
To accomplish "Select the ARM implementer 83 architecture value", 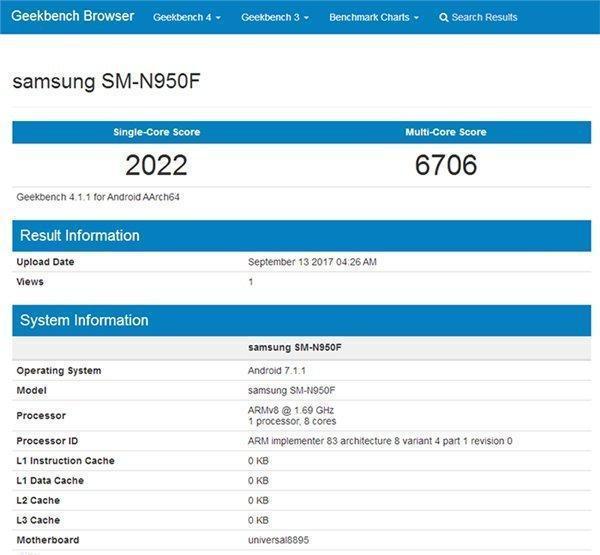I will [x=380, y=441].
